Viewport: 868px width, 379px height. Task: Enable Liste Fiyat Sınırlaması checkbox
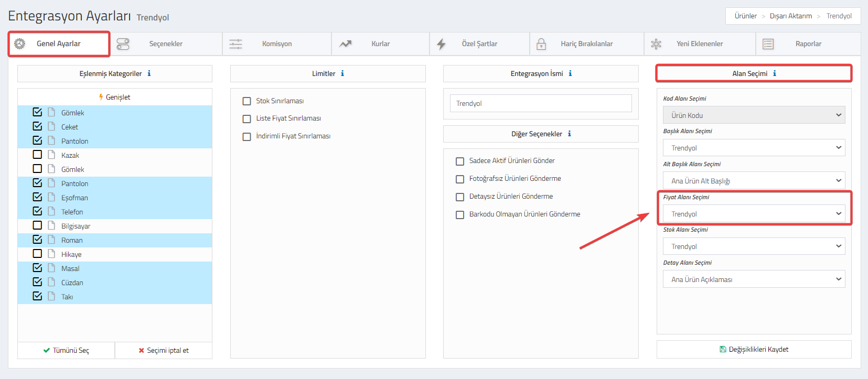point(247,119)
